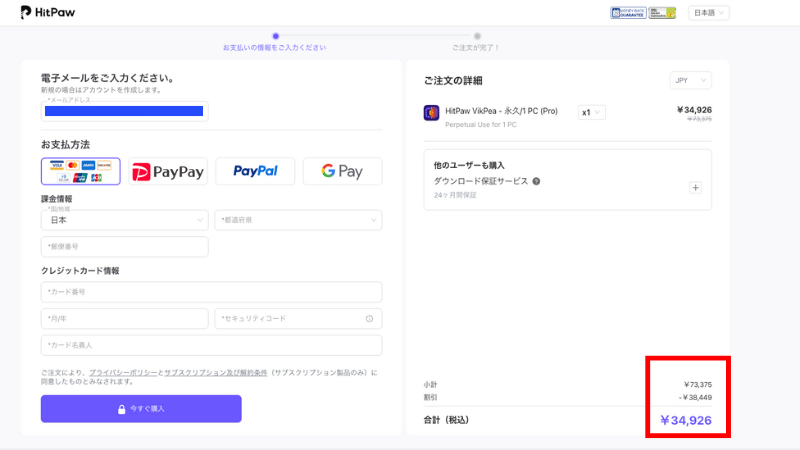Click the Perpetual Use for 1 PC text
Screen dimensions: 800x450
481,124
